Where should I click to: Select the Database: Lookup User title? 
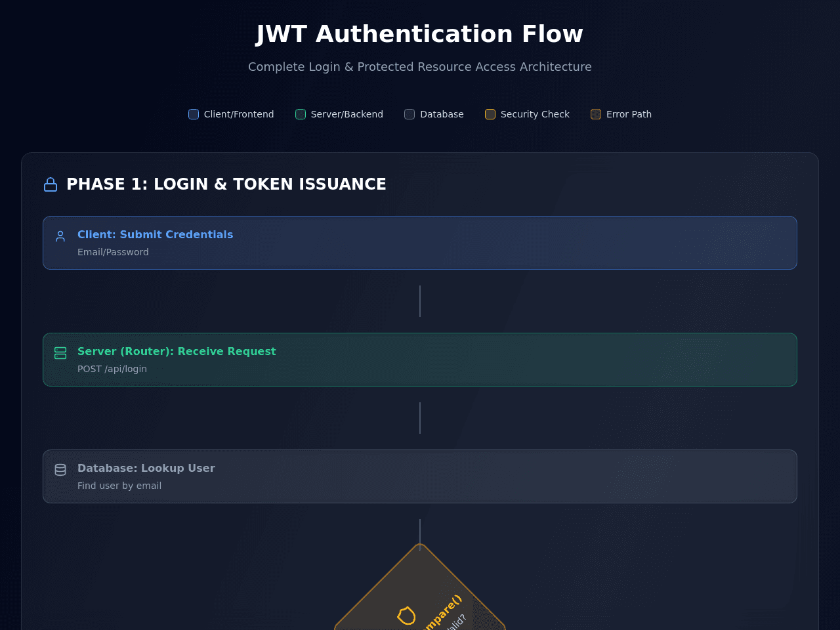click(x=146, y=468)
